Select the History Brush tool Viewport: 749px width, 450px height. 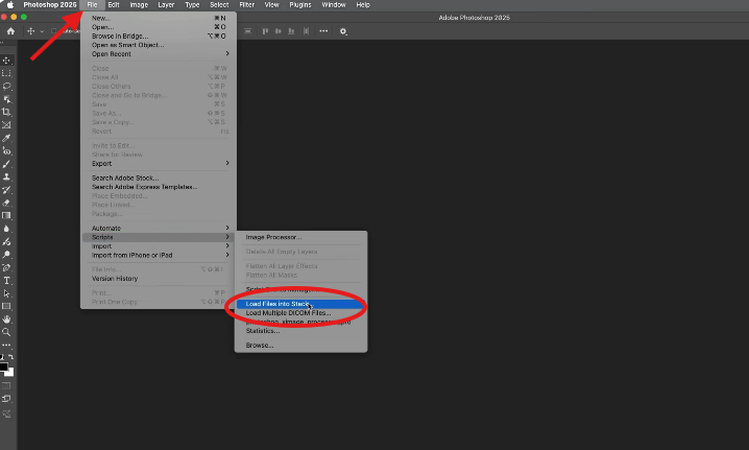[7, 190]
